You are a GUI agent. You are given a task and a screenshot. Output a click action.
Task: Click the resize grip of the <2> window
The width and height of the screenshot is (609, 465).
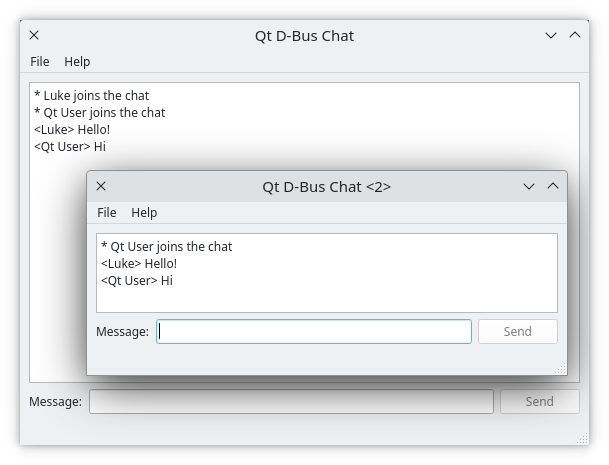coord(561,369)
